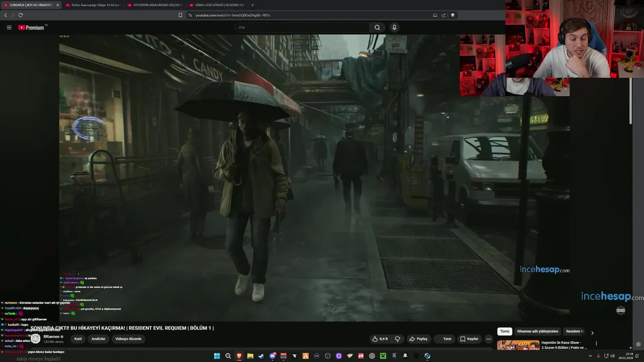
Task: Open Discord from taskbar
Action: (272, 356)
